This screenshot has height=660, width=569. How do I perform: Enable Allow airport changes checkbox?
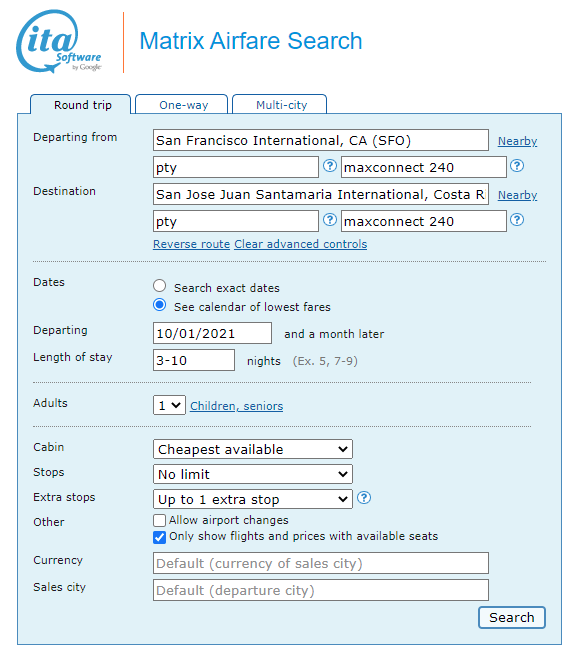click(x=160, y=521)
